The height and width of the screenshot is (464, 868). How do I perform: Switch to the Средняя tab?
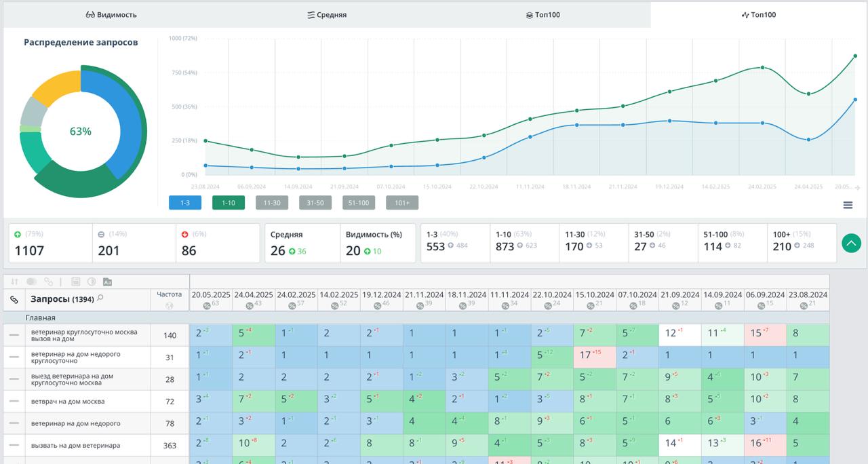click(327, 14)
